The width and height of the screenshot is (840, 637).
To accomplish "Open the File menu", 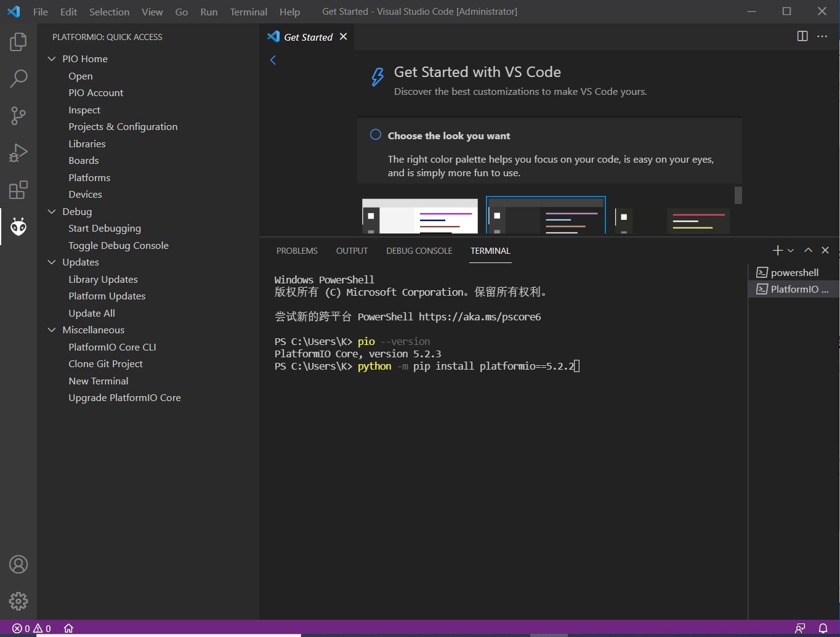I will [41, 12].
